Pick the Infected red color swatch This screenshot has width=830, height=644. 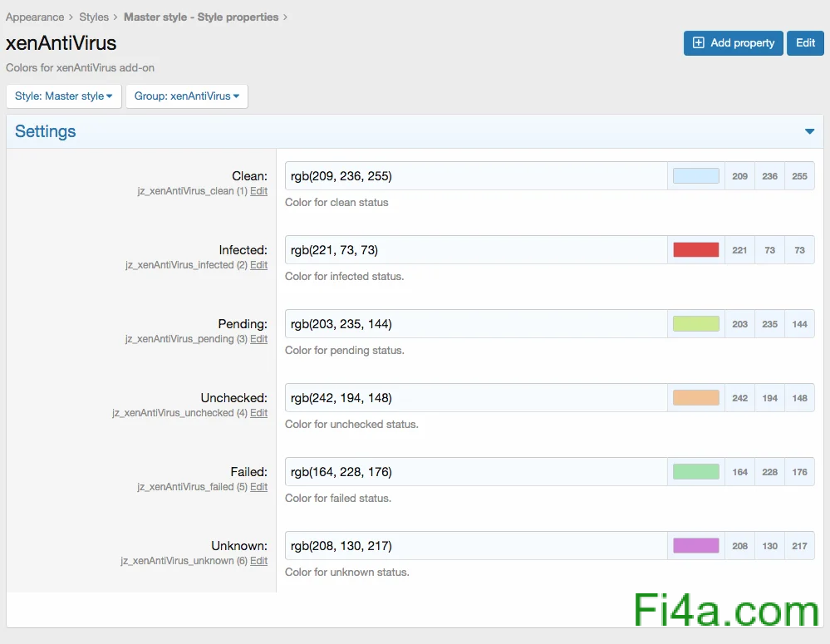(x=695, y=250)
